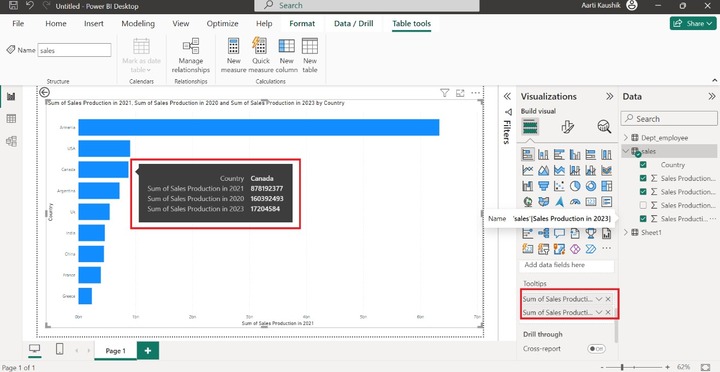Screen dimensions: 720x372
Task: Select the Map globe visual
Action: pos(528,202)
